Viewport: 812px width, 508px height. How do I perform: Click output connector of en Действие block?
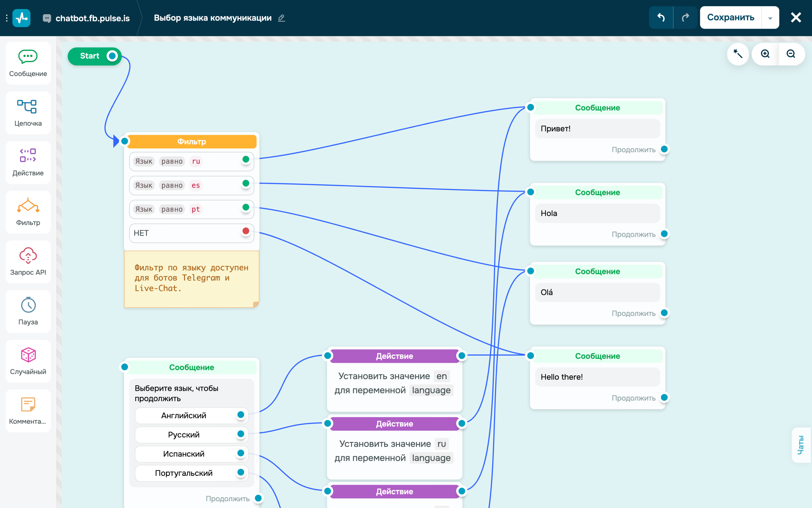(x=462, y=356)
